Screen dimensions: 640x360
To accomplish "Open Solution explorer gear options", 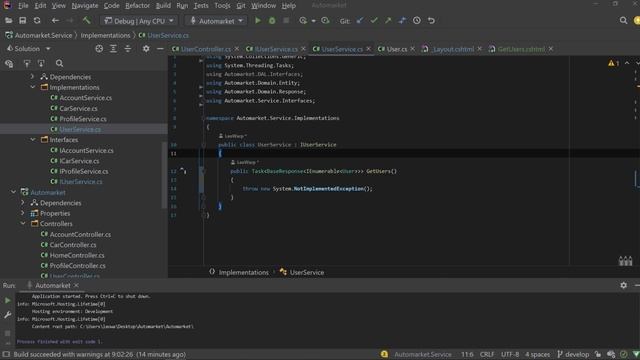I will point(146,49).
